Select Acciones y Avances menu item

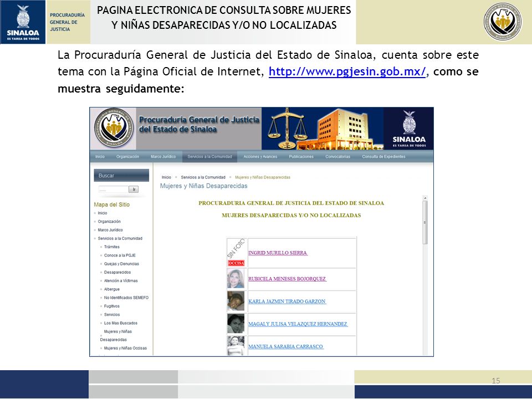click(260, 157)
